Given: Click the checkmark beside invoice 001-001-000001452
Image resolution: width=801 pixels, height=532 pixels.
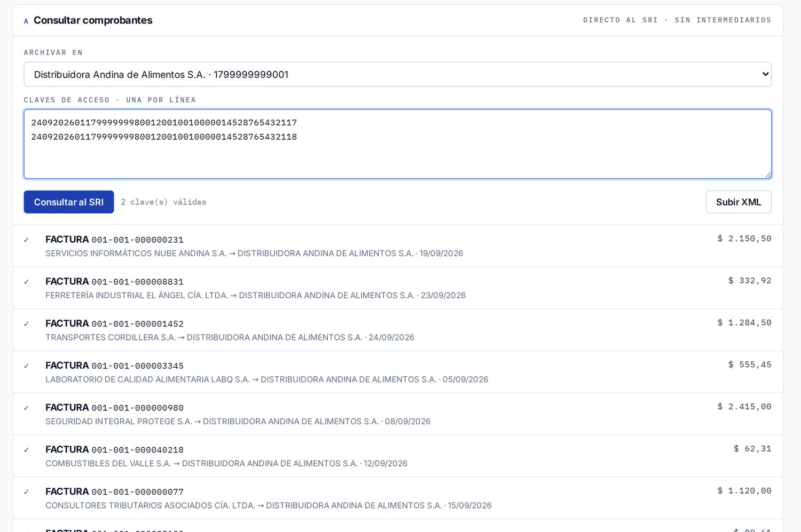Looking at the screenshot, I should [x=26, y=324].
